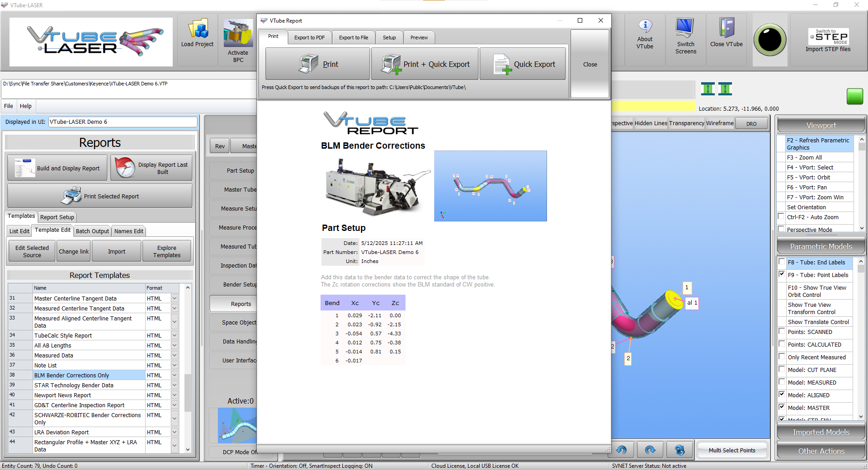The image size is (868, 470).
Task: Open the File menu
Action: pyautogui.click(x=9, y=106)
